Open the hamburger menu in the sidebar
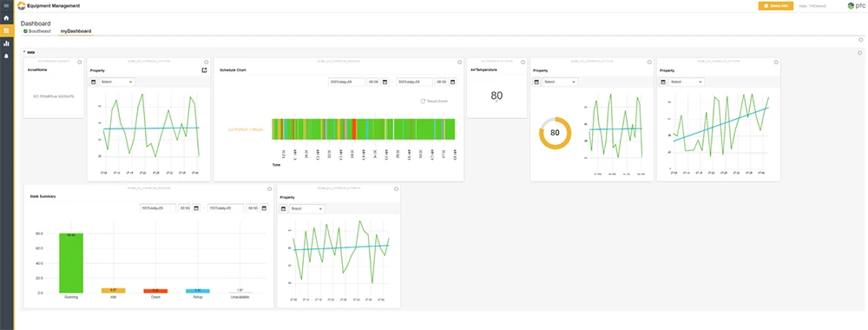 (x=6, y=5)
